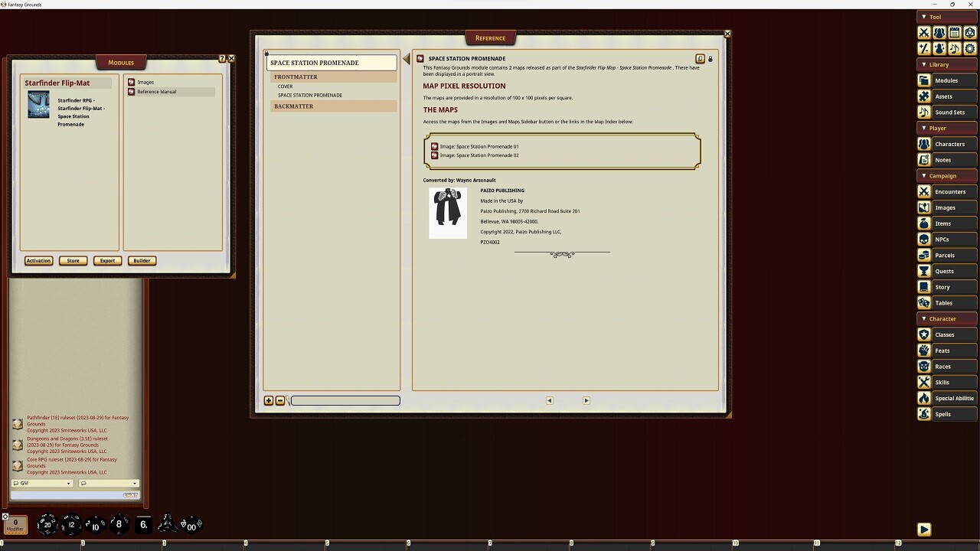The width and height of the screenshot is (980, 551).
Task: Open Options with the gear icon
Action: [x=969, y=48]
